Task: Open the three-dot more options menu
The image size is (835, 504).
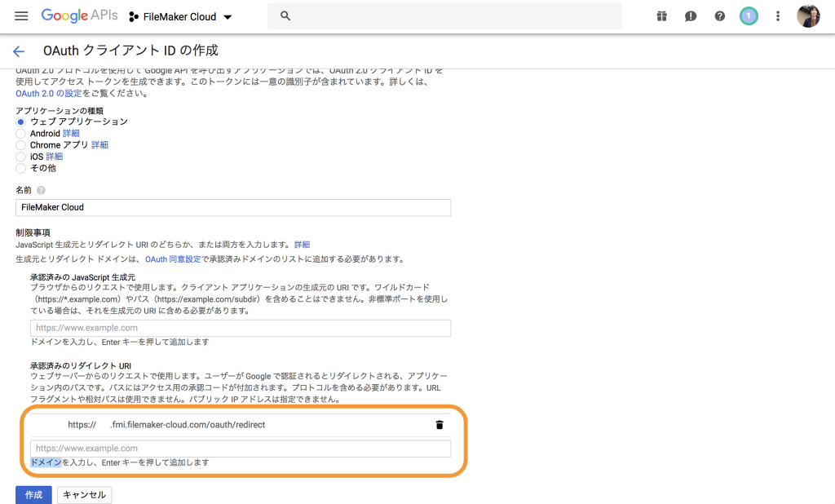Action: coord(778,16)
